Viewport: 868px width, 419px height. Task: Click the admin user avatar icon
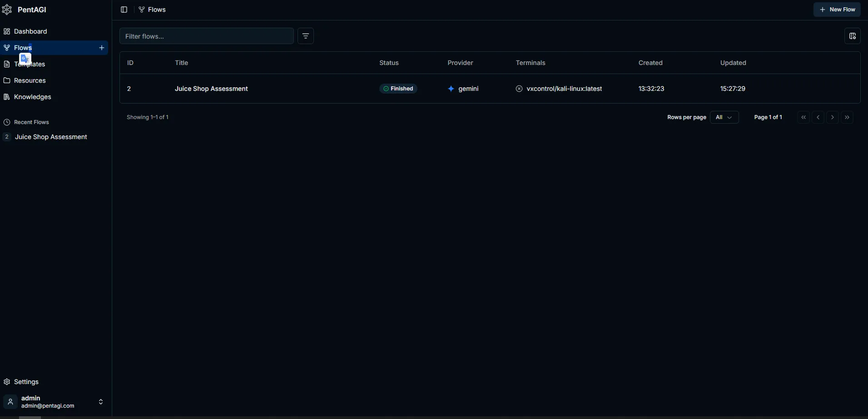pos(10,402)
